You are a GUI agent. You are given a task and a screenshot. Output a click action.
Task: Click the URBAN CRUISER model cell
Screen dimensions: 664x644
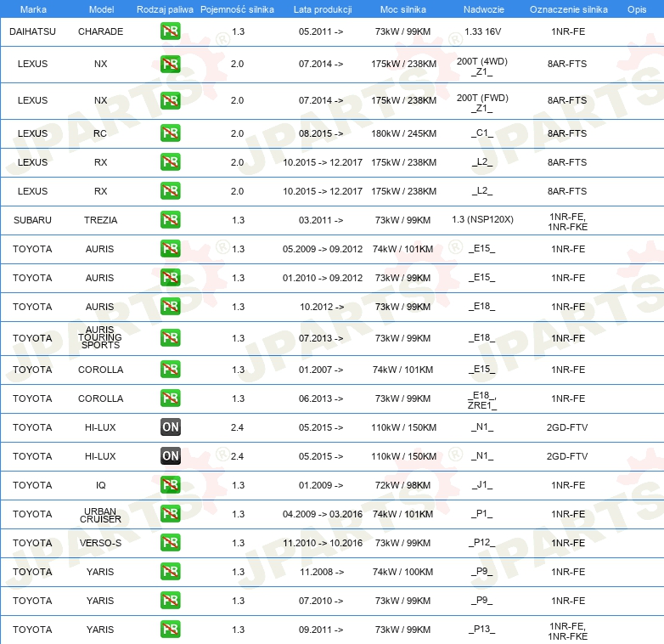pyautogui.click(x=100, y=515)
